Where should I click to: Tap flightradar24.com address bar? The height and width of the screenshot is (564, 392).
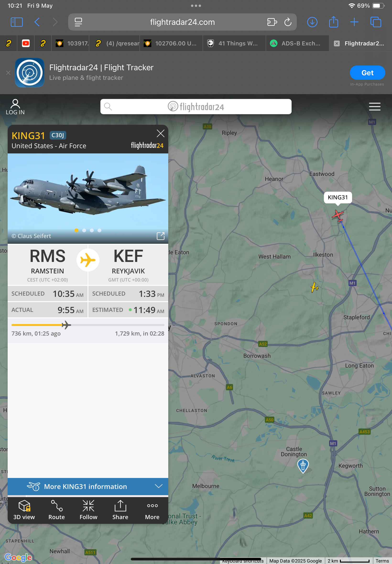182,22
